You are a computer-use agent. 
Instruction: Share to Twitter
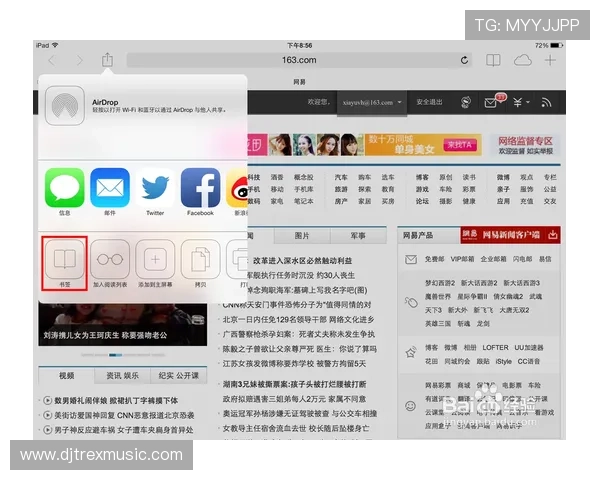coord(155,188)
